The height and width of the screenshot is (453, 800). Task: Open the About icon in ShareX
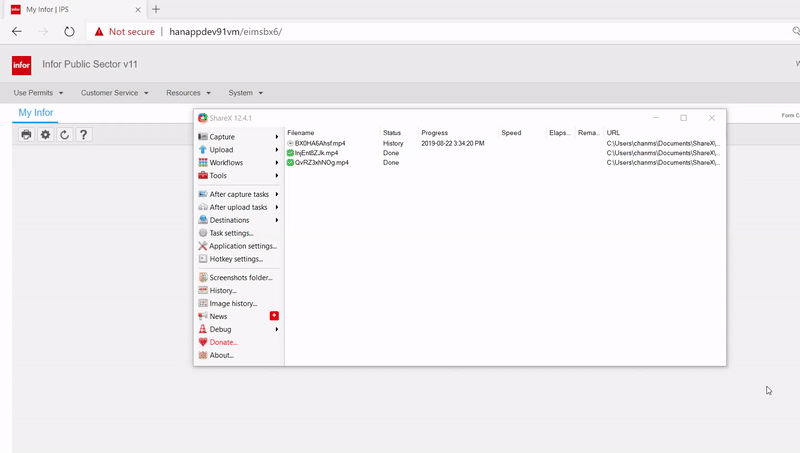point(203,355)
